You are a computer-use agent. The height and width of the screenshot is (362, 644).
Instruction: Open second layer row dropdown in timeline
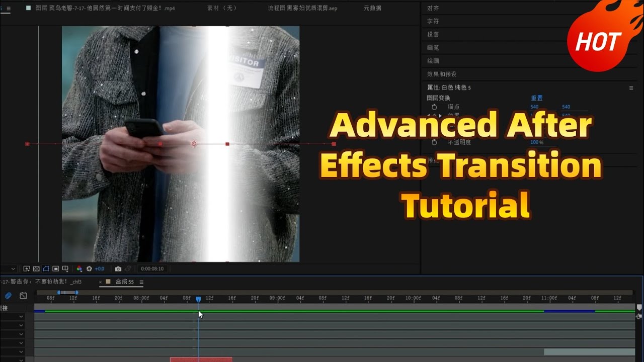coord(21,325)
